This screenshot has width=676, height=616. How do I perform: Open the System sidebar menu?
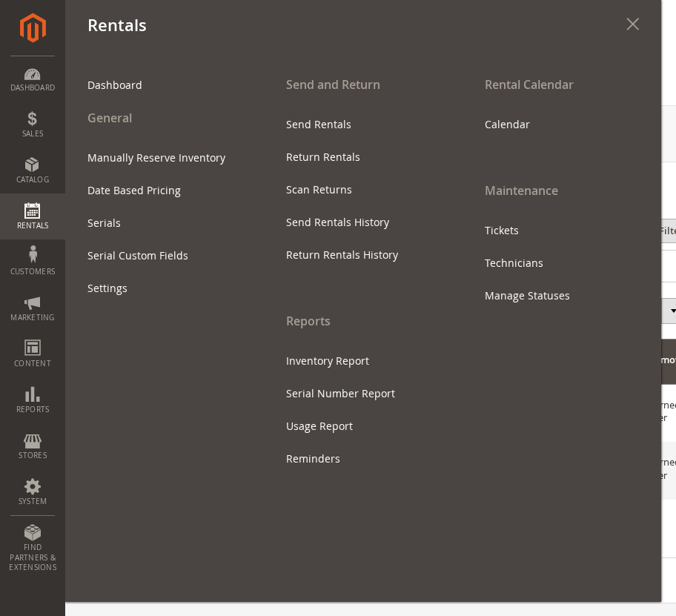point(33,492)
